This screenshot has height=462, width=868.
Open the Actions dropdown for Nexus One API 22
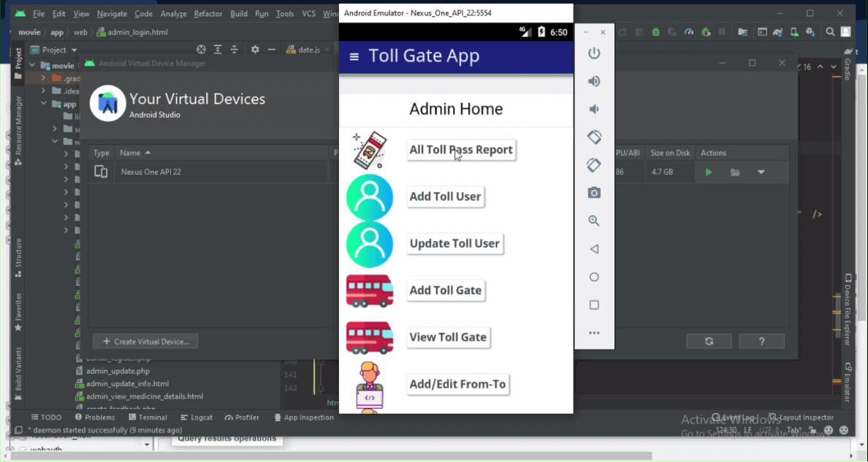click(761, 172)
